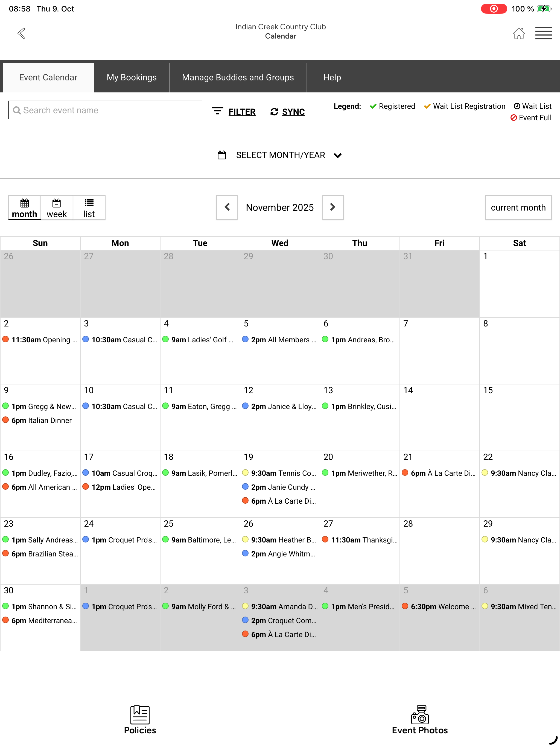Open 9:30am Mixed Ten... event

(520, 606)
